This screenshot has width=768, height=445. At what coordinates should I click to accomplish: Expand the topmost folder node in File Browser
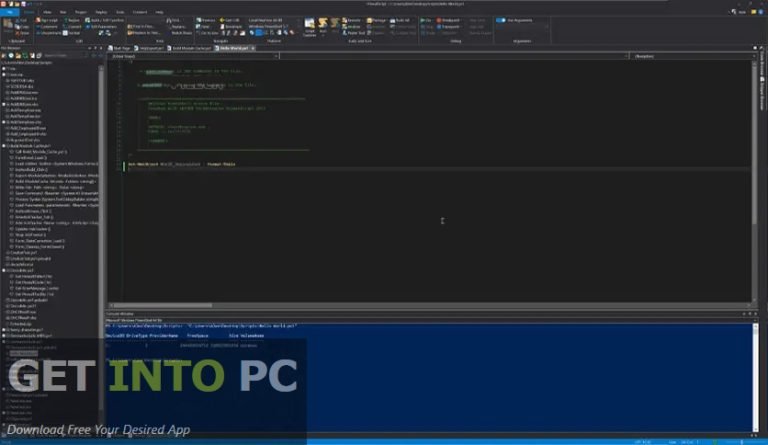pos(4,69)
